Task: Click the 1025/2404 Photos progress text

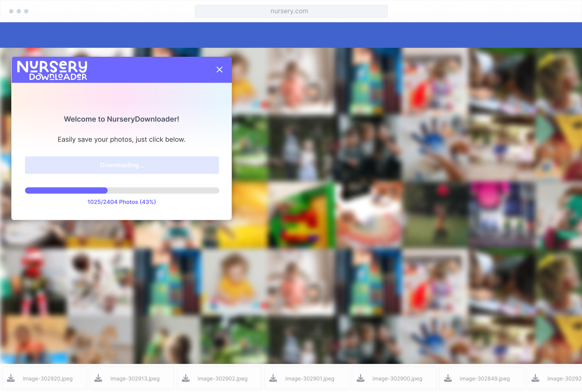Action: pos(122,202)
